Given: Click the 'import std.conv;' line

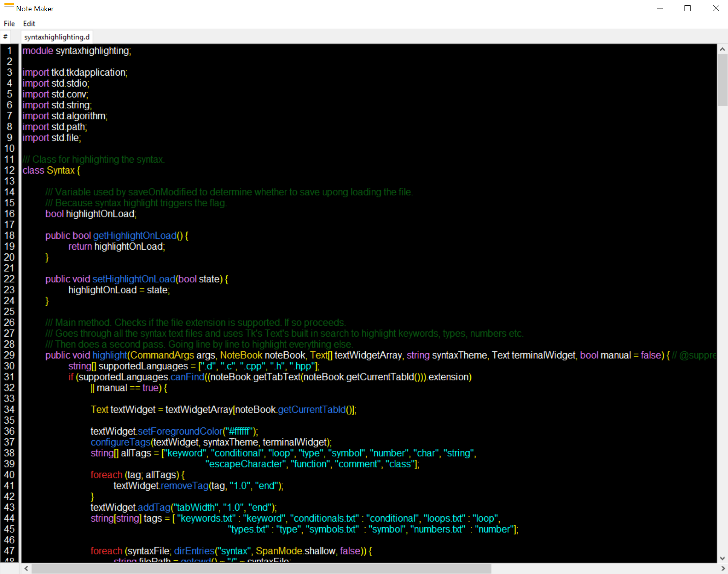Looking at the screenshot, I should (x=55, y=94).
